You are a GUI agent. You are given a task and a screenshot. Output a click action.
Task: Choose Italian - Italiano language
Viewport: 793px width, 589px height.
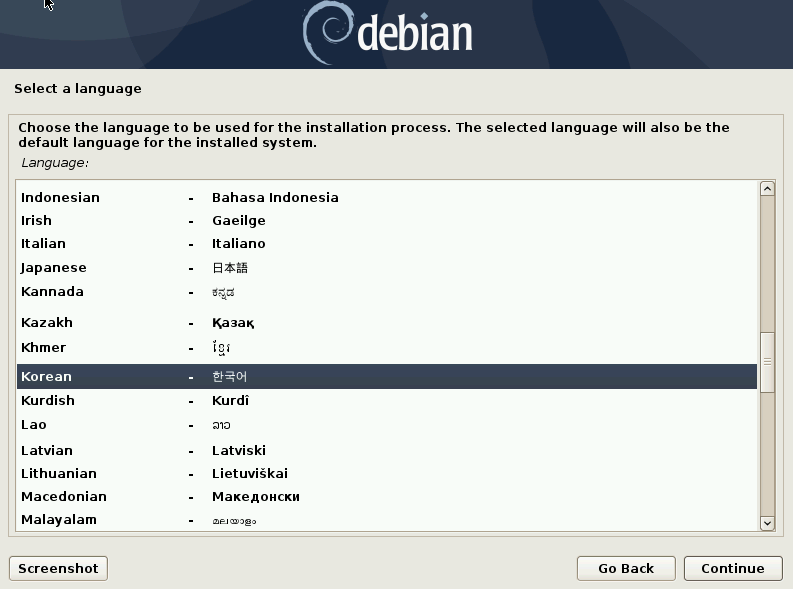click(387, 244)
